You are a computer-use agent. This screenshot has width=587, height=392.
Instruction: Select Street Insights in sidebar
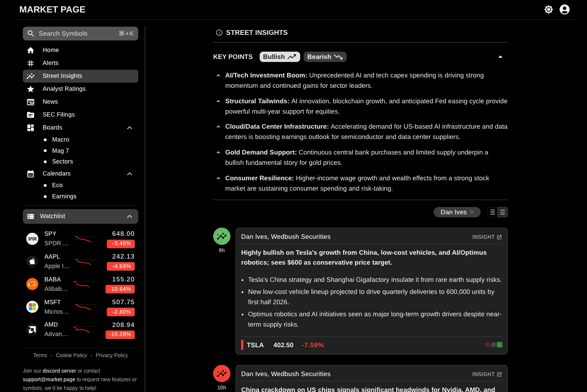[81, 76]
